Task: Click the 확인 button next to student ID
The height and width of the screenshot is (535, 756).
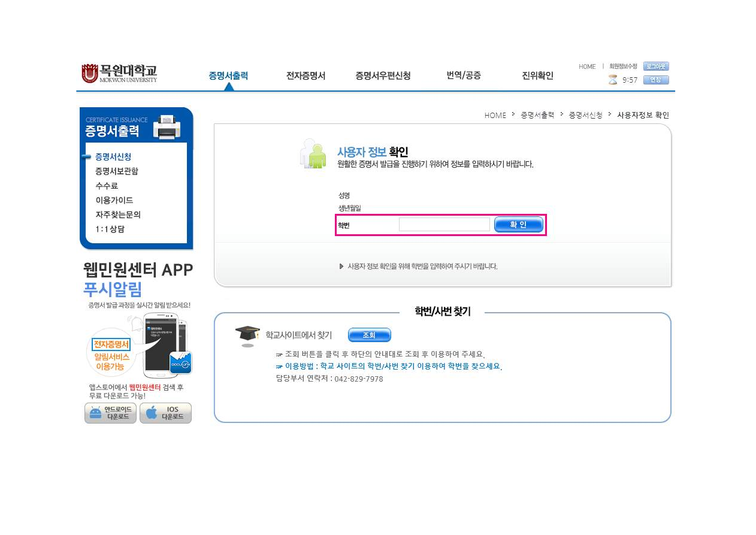Action: 518,225
